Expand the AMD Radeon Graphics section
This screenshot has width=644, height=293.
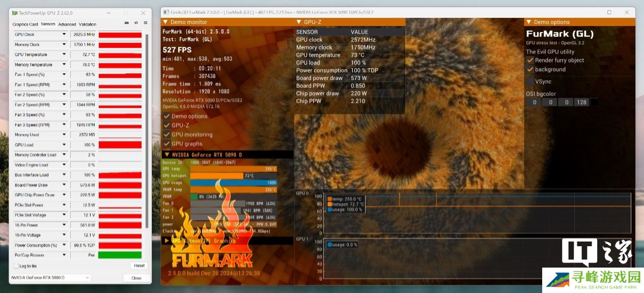pos(166,241)
